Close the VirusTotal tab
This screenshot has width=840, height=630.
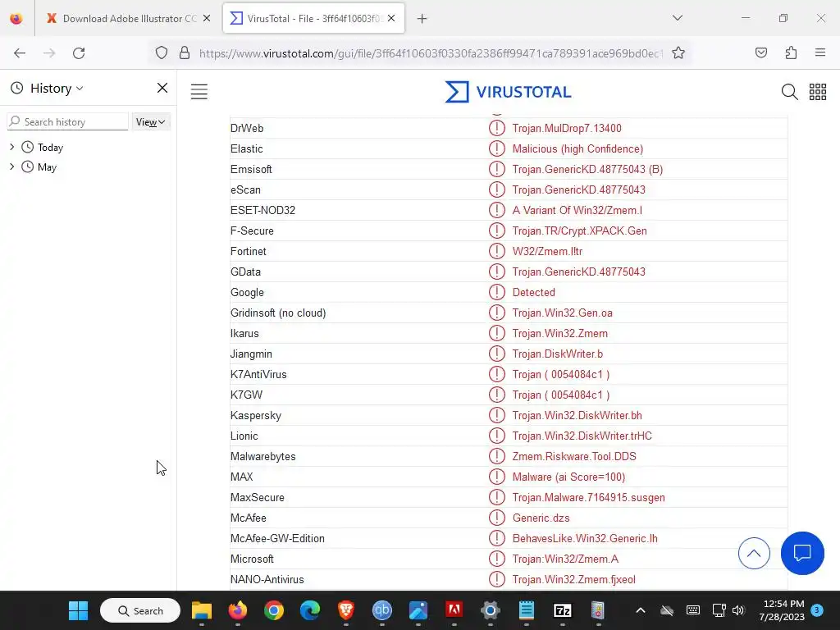[391, 18]
